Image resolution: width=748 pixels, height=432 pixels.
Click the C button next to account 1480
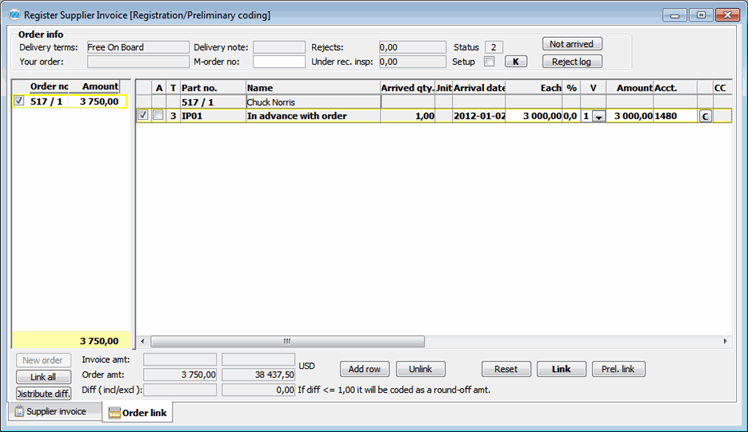(704, 117)
